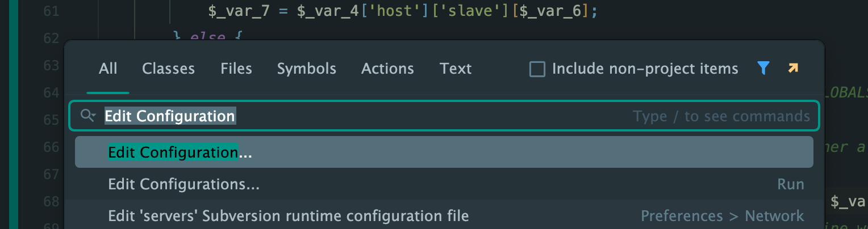Image resolution: width=868 pixels, height=229 pixels.
Task: Enable Include non-project items checkbox
Action: pyautogui.click(x=537, y=69)
